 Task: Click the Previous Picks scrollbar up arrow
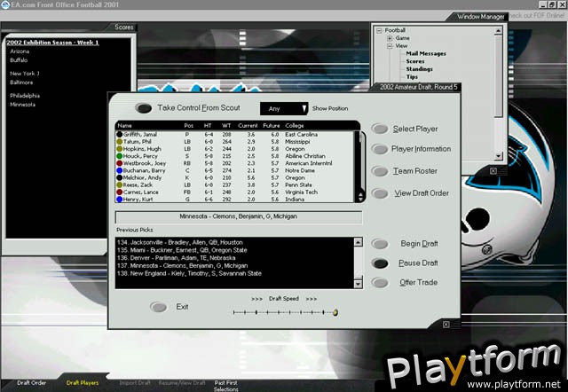point(358,242)
